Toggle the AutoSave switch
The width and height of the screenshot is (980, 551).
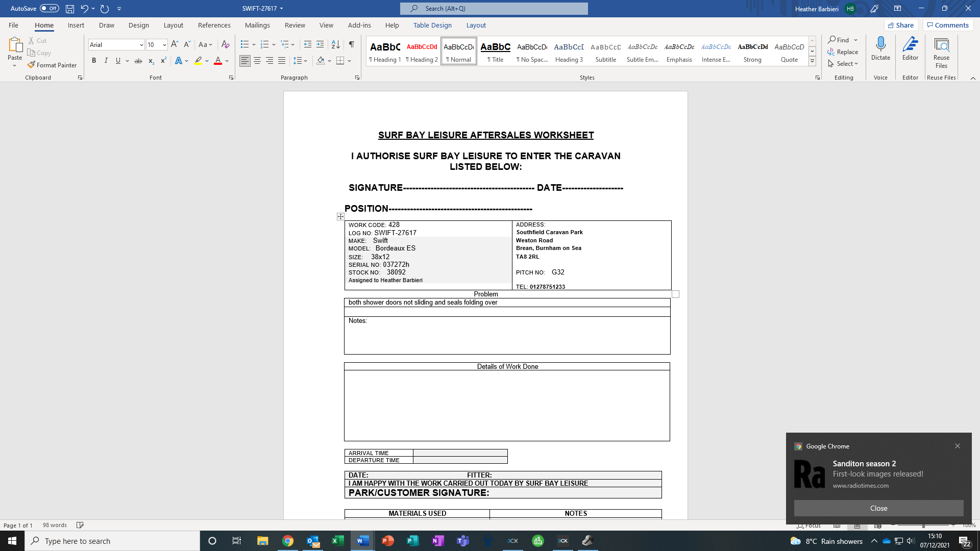pyautogui.click(x=50, y=9)
